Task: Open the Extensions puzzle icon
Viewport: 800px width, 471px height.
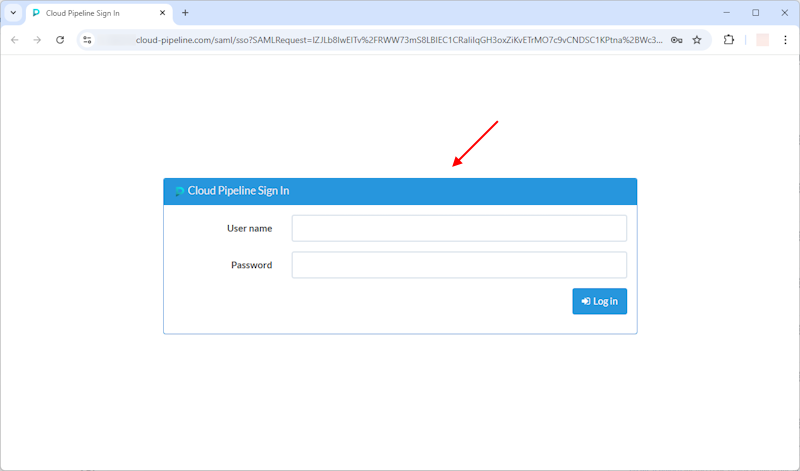Action: [729, 40]
